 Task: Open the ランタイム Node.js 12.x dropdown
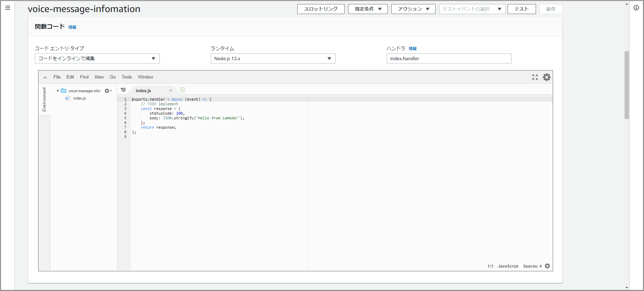click(273, 58)
